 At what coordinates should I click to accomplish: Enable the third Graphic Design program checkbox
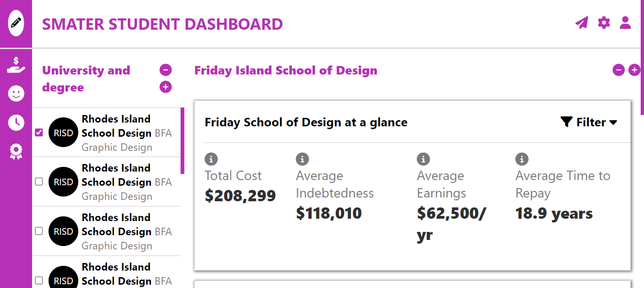coord(39,231)
